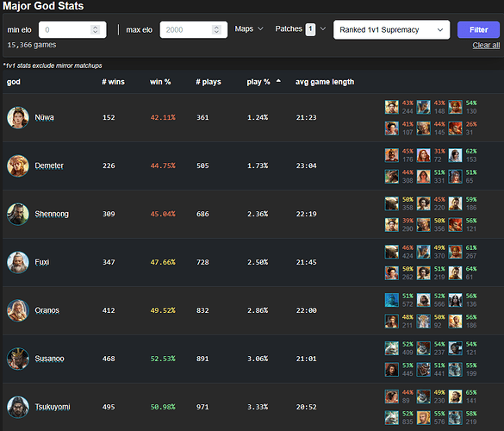Click Shennong's matchup icon with 121 games
Screen dimensions: 504x431
[456, 225]
